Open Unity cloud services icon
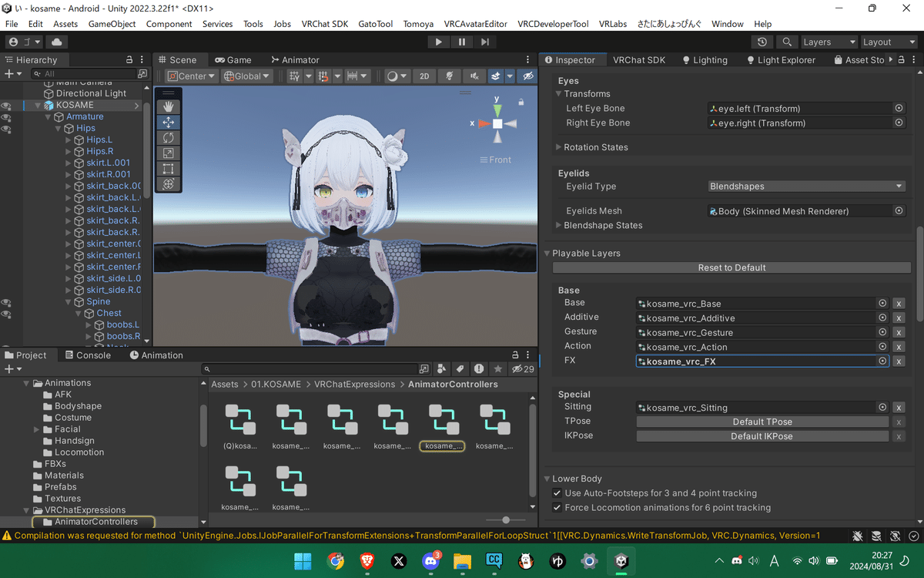Image resolution: width=924 pixels, height=578 pixels. pyautogui.click(x=58, y=42)
